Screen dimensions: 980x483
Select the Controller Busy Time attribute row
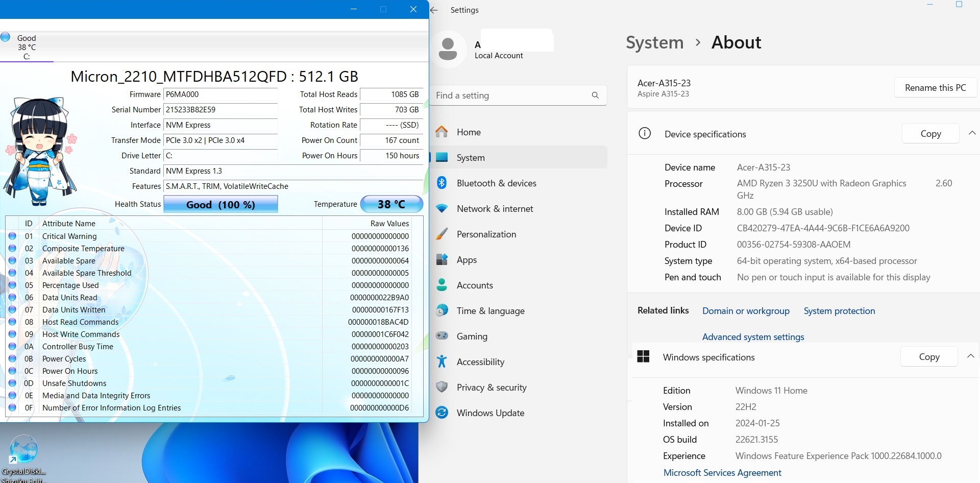(x=215, y=346)
